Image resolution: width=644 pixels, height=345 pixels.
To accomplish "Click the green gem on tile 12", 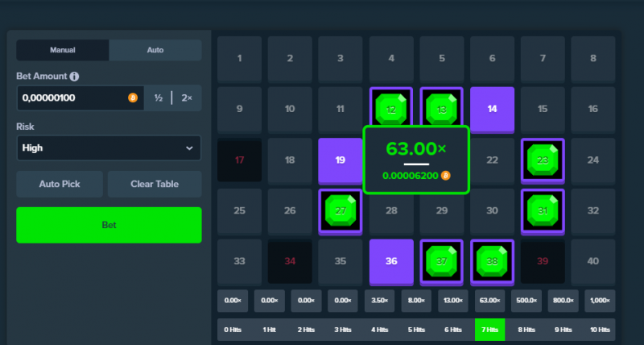I will tap(391, 110).
